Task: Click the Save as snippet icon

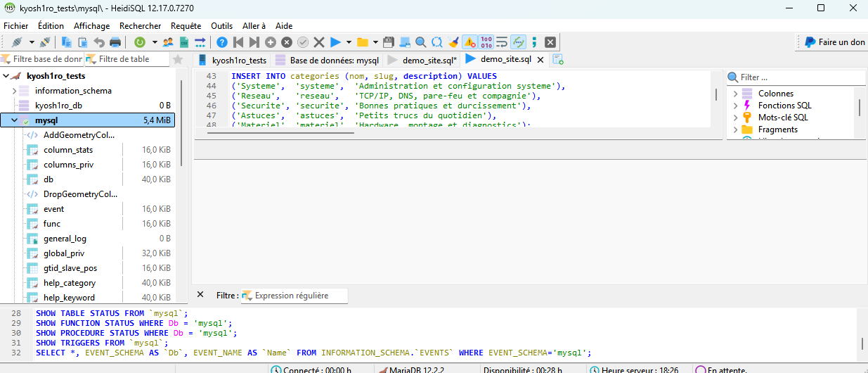Action: pos(405,42)
